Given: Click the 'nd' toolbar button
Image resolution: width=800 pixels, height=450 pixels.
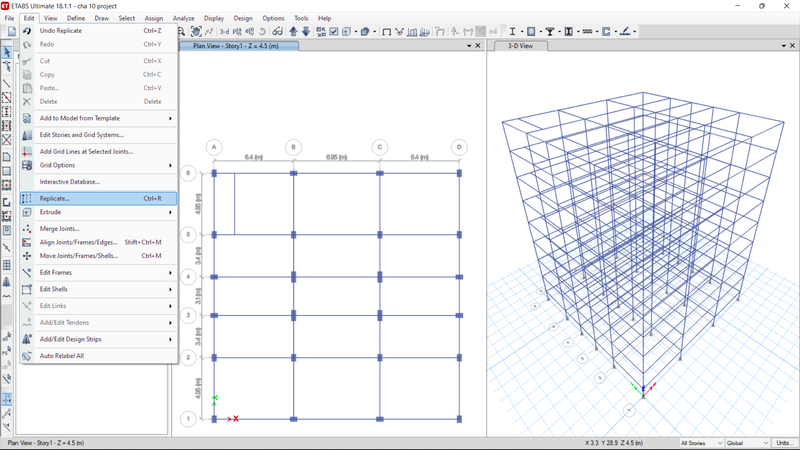Looking at the screenshot, I should click(493, 32).
